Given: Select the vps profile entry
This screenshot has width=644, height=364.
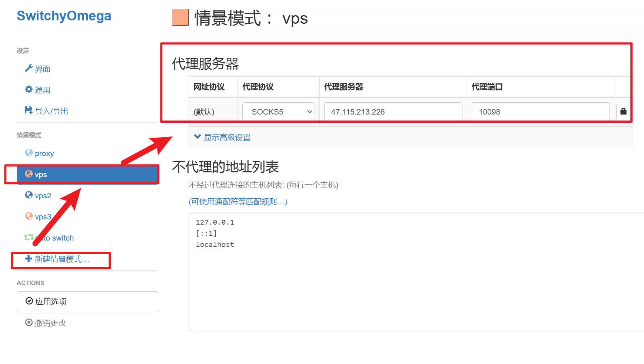Looking at the screenshot, I should 87,175.
